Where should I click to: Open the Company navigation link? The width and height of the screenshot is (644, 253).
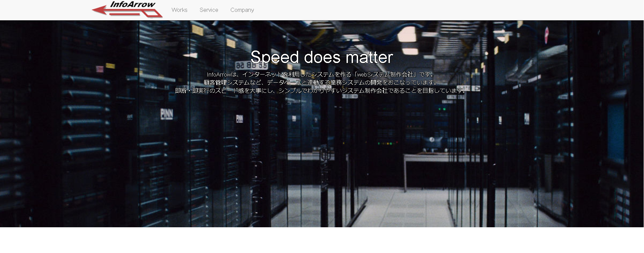point(242,10)
